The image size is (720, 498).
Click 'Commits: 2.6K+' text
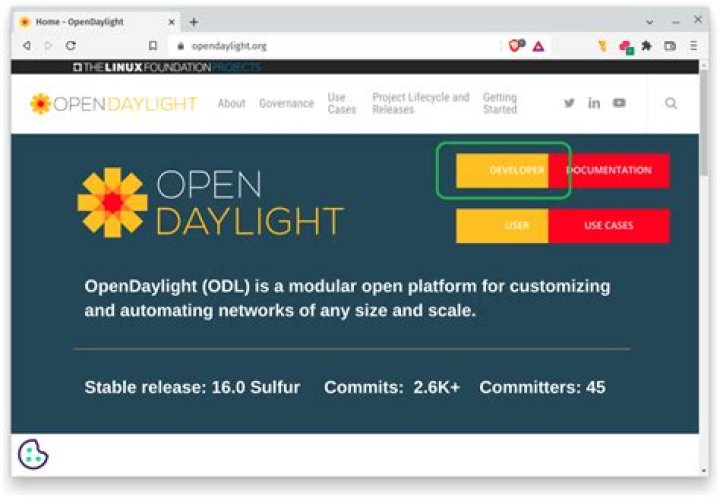pos(392,387)
